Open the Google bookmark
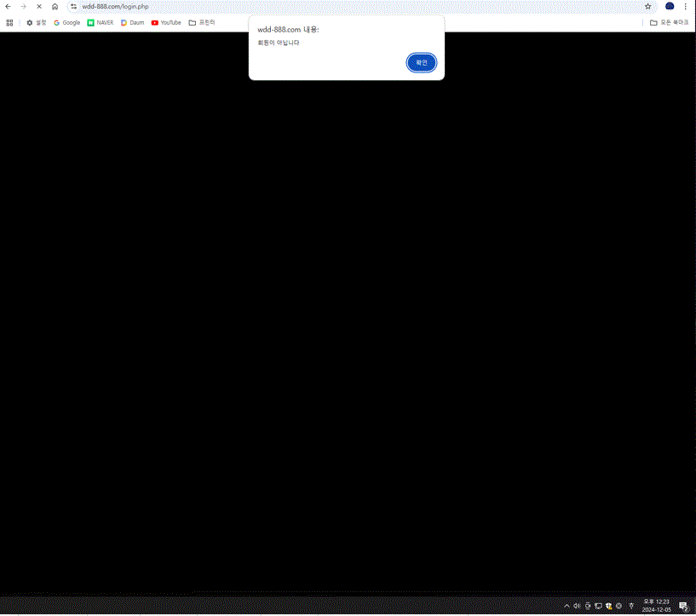 (x=67, y=23)
